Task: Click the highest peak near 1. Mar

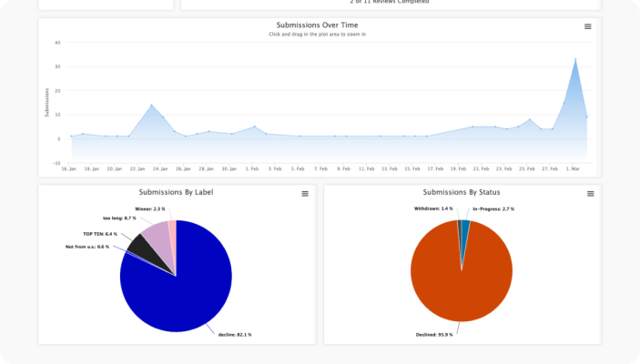Action: point(575,59)
